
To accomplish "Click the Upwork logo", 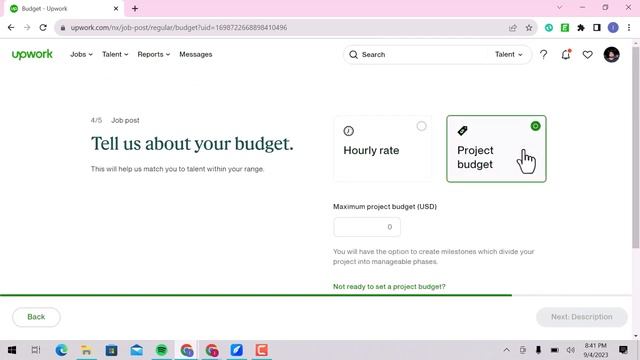I will 32,54.
